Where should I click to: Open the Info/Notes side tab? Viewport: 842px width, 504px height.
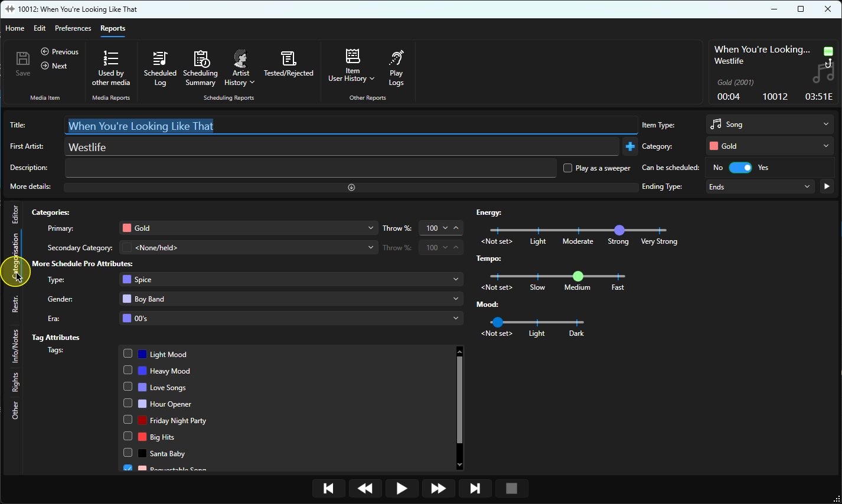15,346
